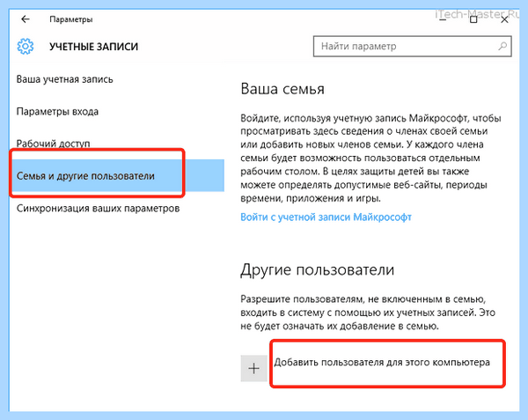Close the Settings window

(504, 20)
